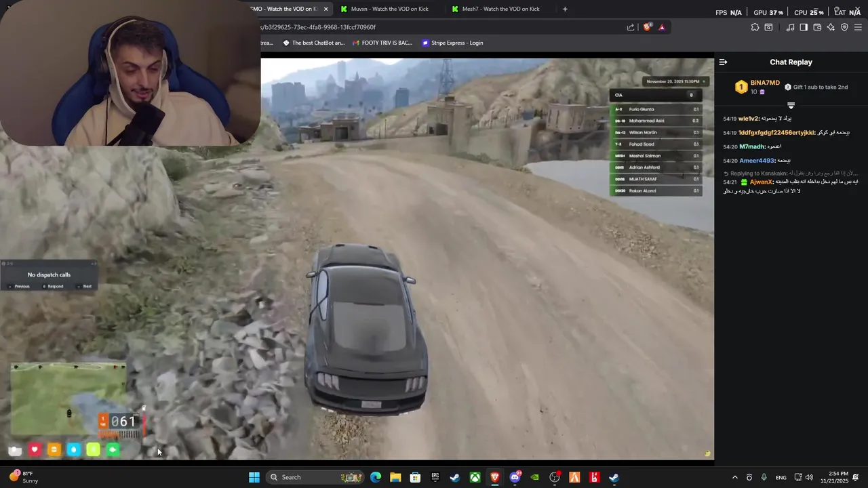Viewport: 868px width, 488px height.
Task: Click the browser address bar URL
Action: (318, 27)
